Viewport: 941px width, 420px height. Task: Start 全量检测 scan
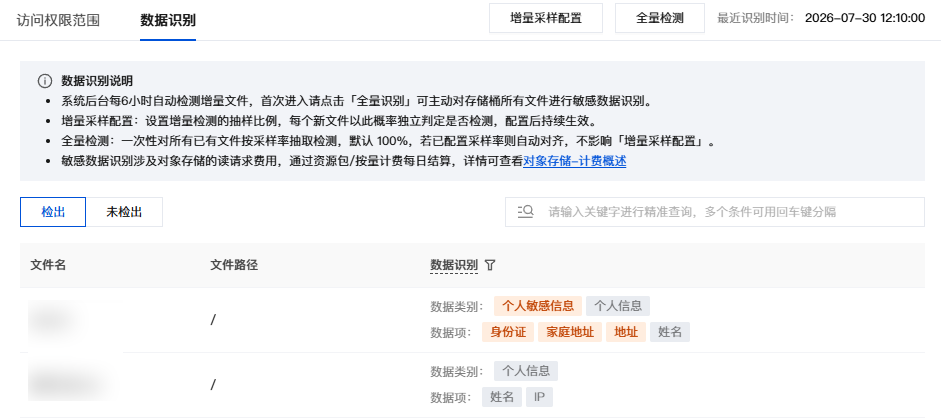click(x=660, y=18)
